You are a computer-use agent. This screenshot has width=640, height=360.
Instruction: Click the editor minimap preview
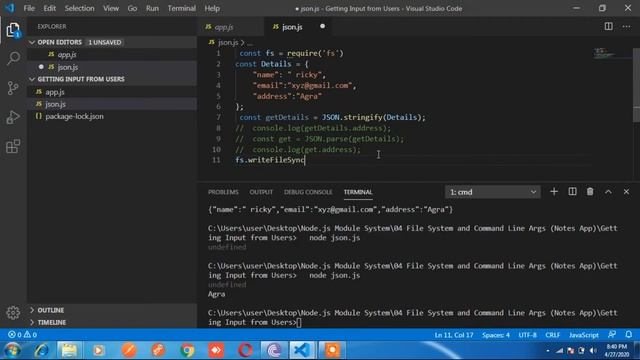pyautogui.click(x=610, y=53)
